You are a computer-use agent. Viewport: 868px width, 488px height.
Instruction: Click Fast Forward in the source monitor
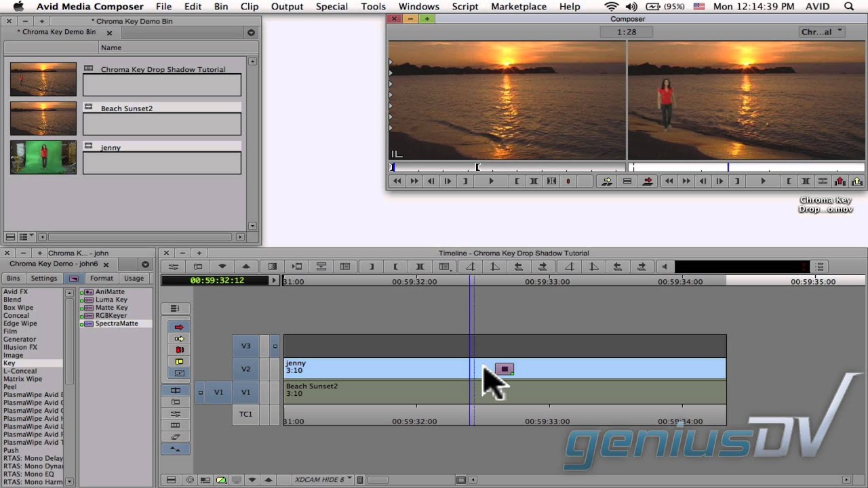pos(414,181)
